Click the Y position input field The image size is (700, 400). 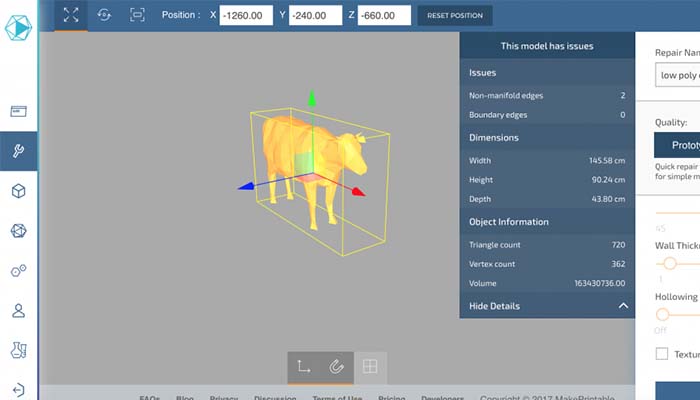click(x=316, y=15)
